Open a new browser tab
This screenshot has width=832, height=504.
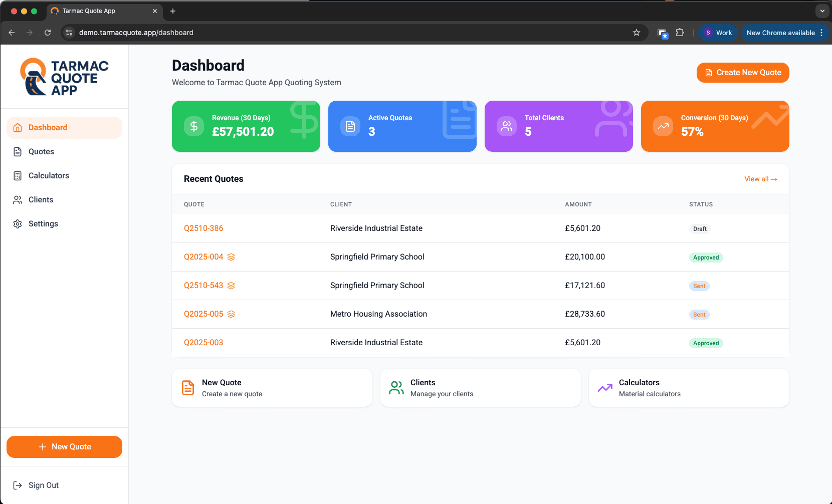coord(173,11)
